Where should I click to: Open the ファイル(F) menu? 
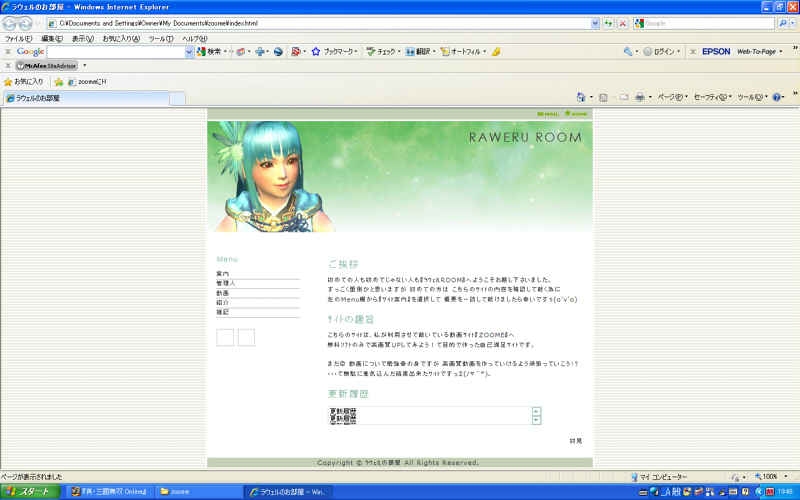pyautogui.click(x=19, y=38)
